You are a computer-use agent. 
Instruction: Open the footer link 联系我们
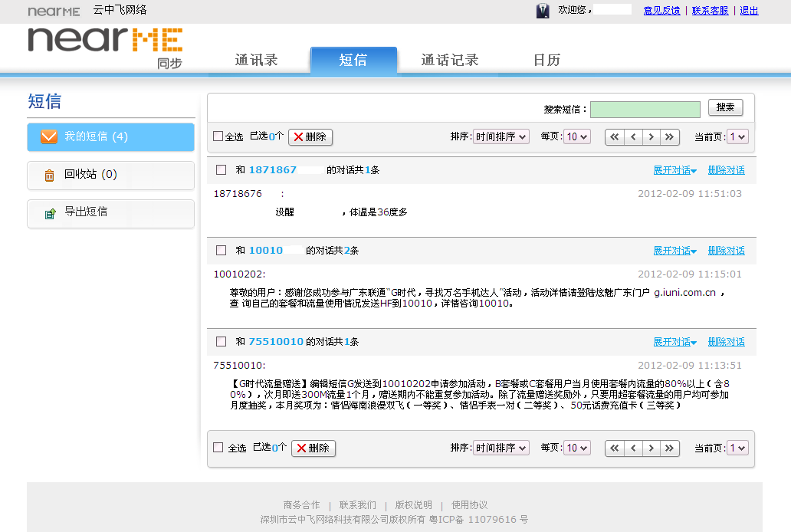tap(358, 504)
